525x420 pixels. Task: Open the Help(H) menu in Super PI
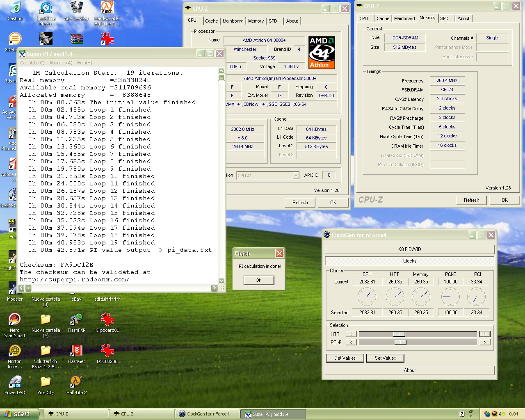coord(84,63)
